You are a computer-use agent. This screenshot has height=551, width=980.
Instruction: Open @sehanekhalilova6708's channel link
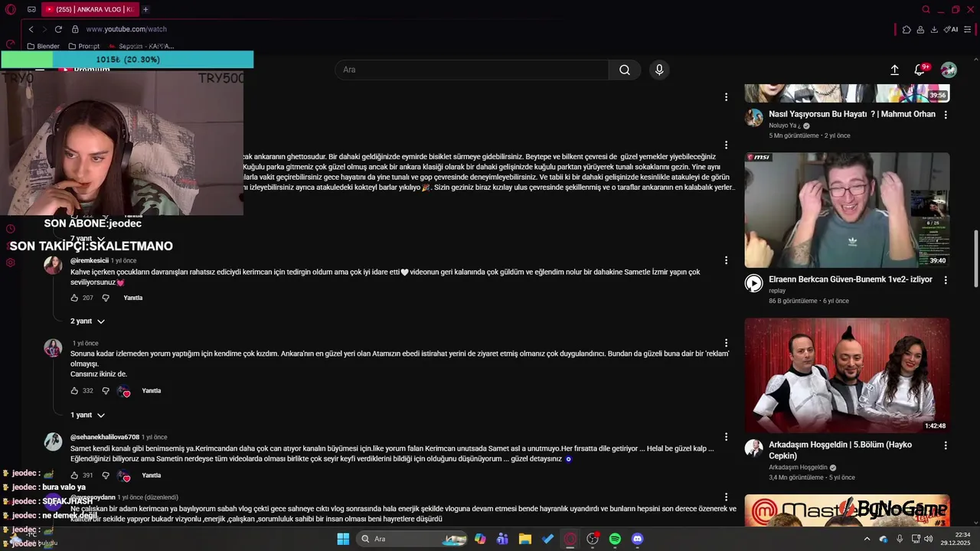coord(105,438)
